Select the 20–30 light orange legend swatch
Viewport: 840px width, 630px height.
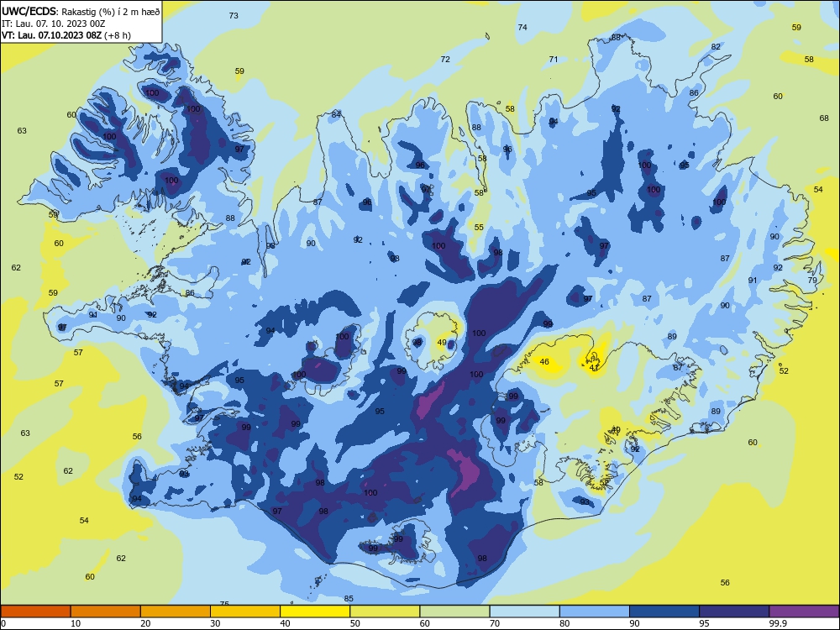[176, 612]
